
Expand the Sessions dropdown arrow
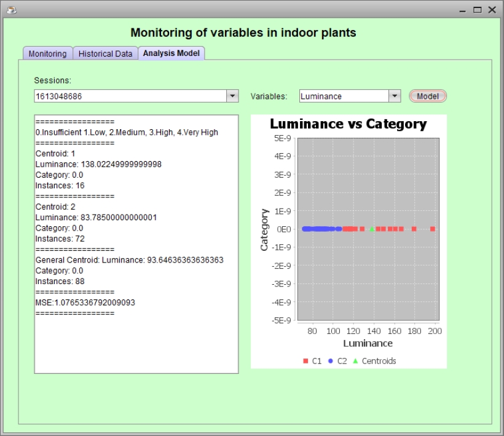click(232, 97)
